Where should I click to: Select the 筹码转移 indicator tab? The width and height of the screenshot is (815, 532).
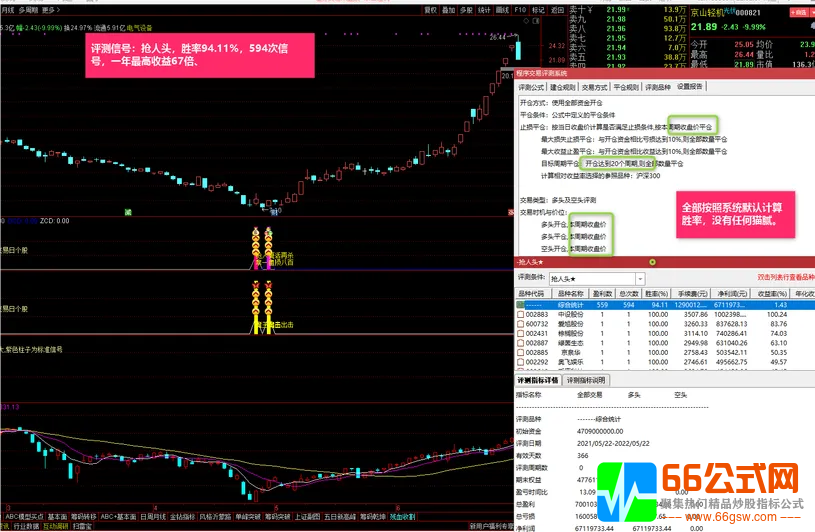(x=83, y=516)
